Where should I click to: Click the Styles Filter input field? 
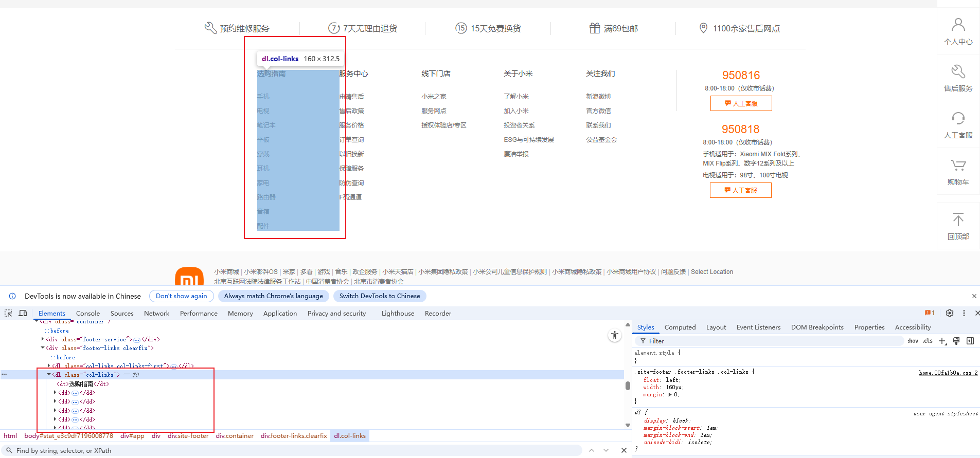[769, 341]
